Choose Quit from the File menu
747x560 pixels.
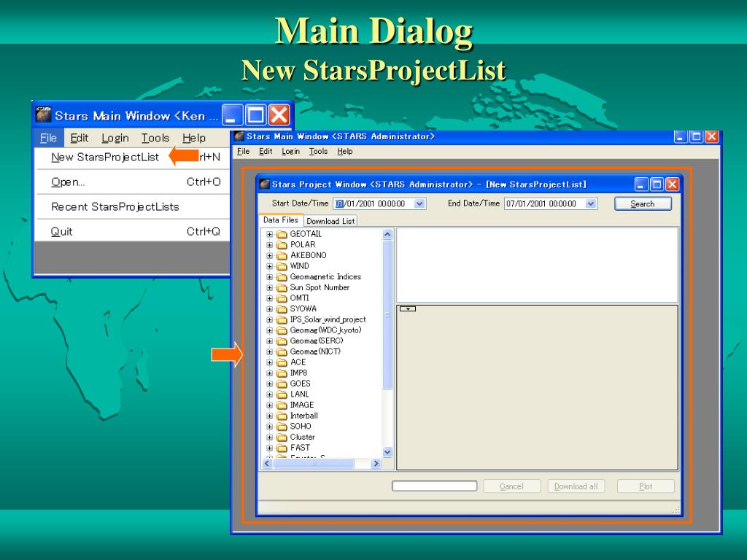click(62, 231)
